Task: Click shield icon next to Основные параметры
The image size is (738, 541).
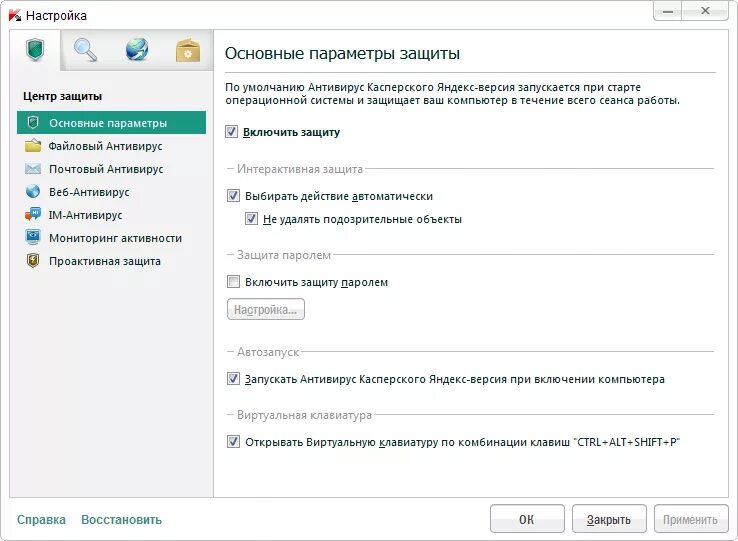Action: [32, 123]
